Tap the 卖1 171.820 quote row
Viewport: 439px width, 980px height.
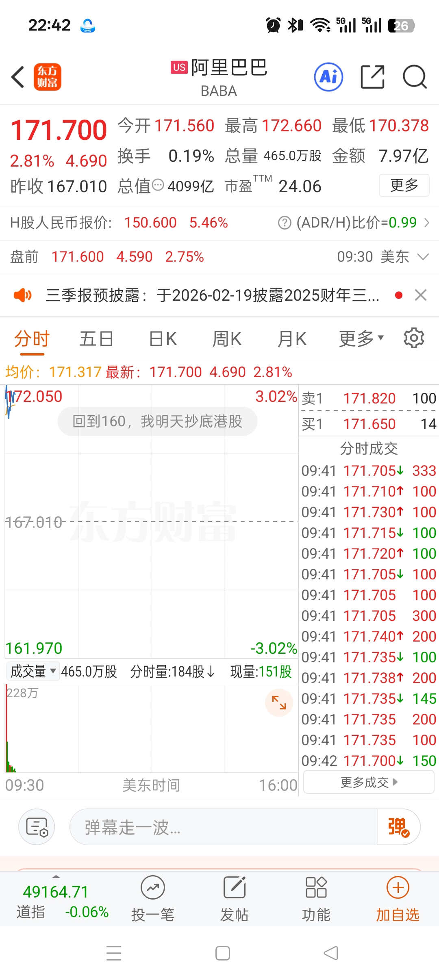pos(369,398)
